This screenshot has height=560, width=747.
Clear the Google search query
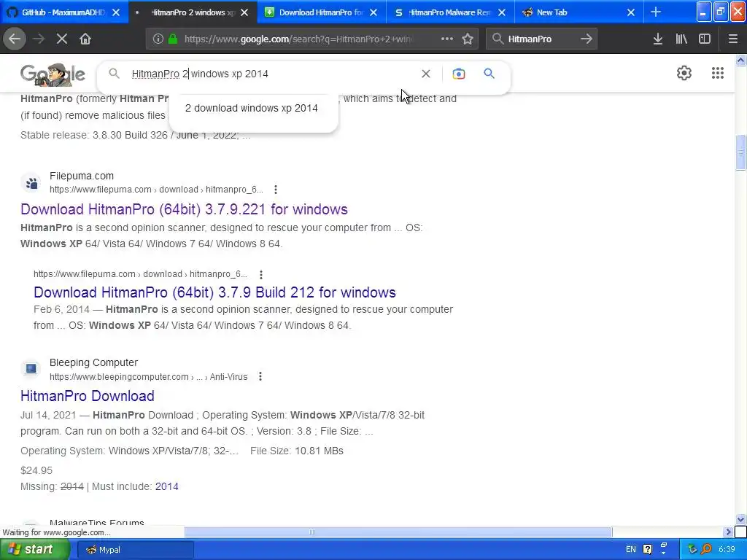[426, 74]
